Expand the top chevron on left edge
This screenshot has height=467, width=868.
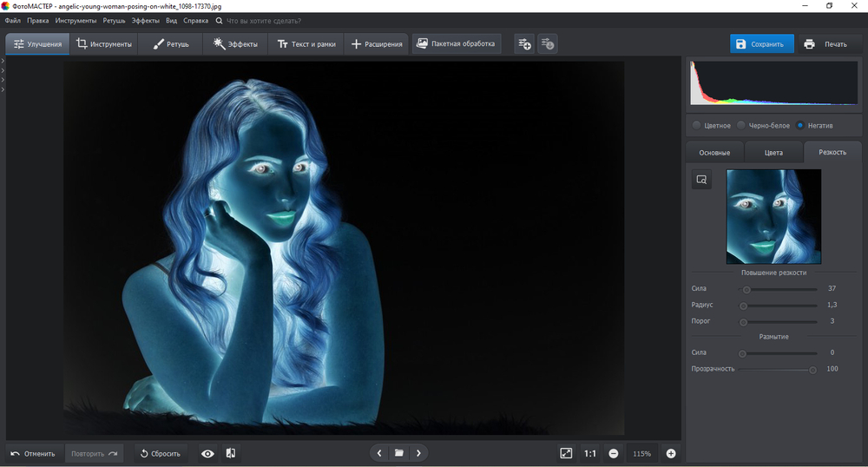tap(3, 61)
